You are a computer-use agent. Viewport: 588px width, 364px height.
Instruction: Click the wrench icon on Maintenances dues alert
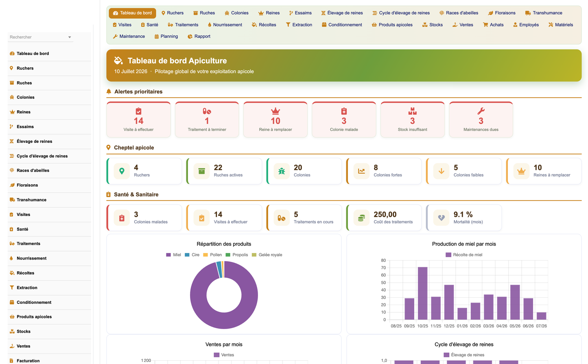point(481,111)
